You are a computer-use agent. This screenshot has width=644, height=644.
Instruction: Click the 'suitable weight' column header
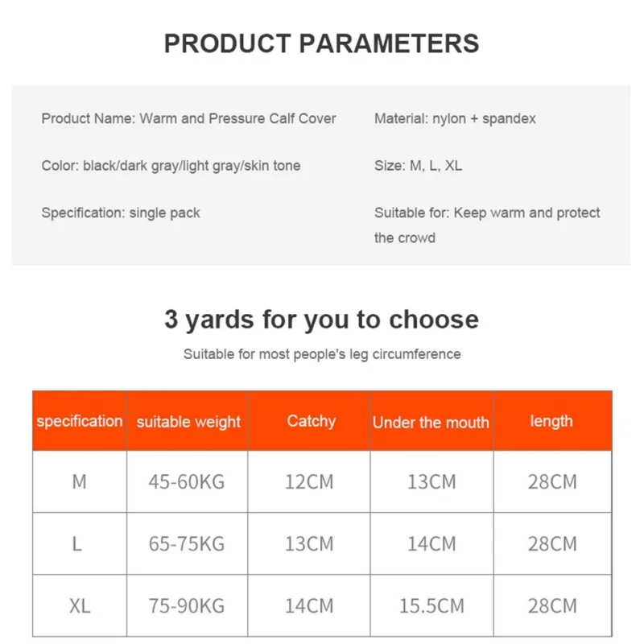188,422
